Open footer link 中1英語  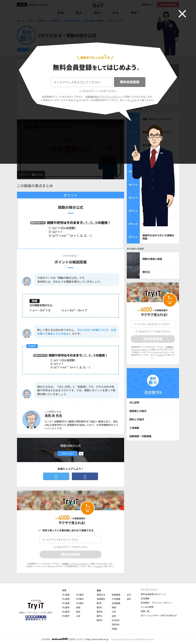point(66,595)
